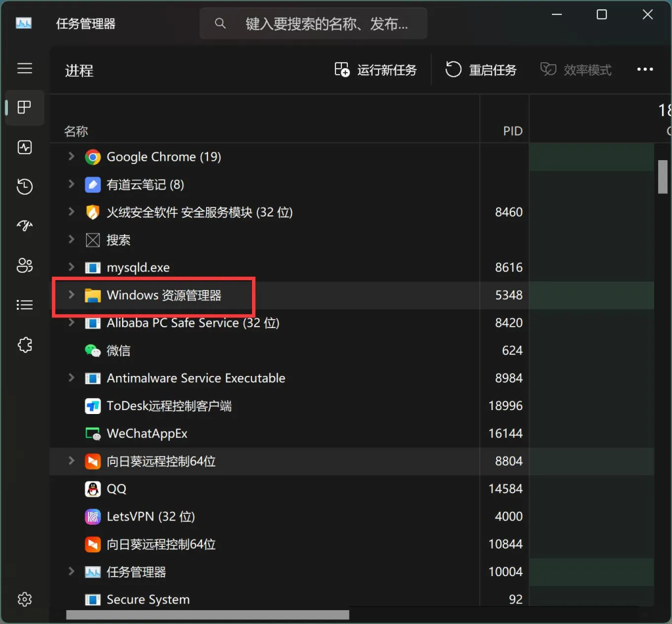Open the hamburger navigation menu
The height and width of the screenshot is (624, 672).
pyautogui.click(x=24, y=68)
